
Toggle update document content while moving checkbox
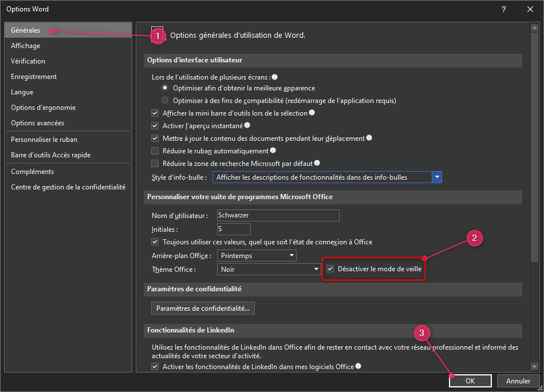click(x=155, y=138)
